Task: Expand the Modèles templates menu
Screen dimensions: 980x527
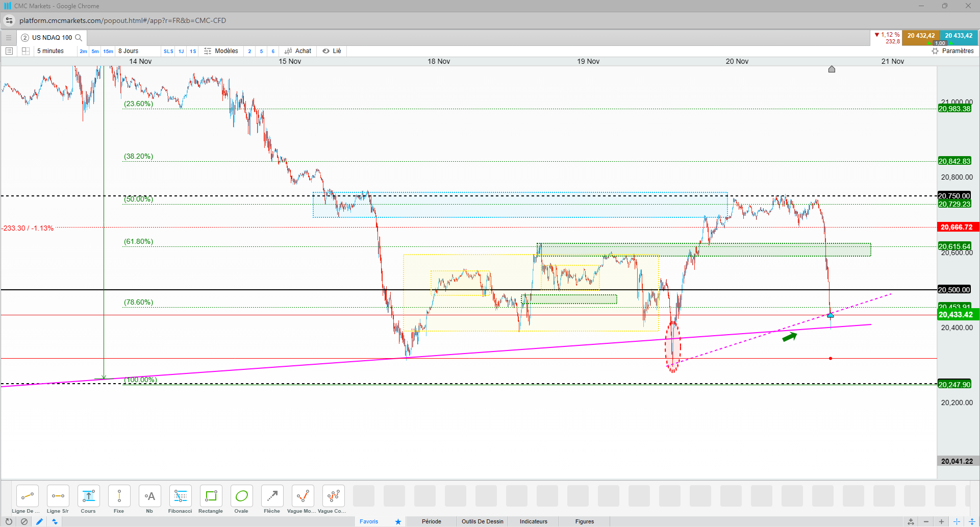Action: pos(221,51)
